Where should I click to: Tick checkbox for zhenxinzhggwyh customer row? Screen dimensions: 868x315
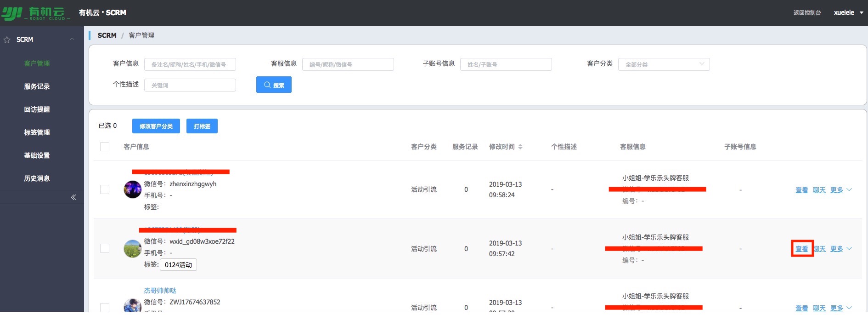(105, 189)
